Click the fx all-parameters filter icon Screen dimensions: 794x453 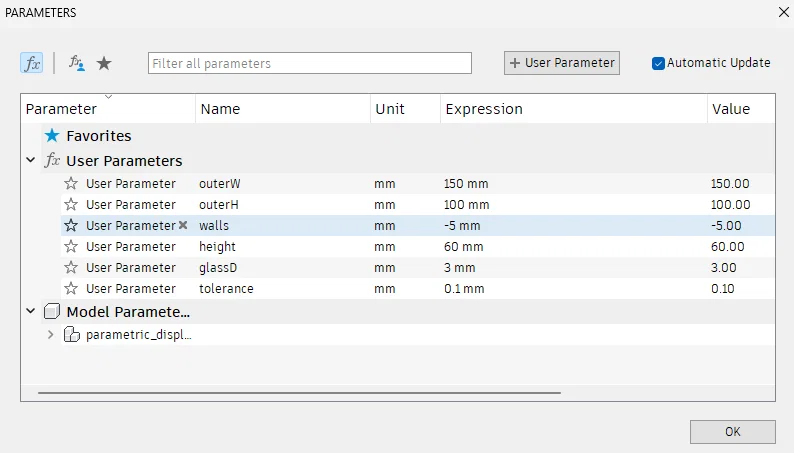pyautogui.click(x=32, y=63)
